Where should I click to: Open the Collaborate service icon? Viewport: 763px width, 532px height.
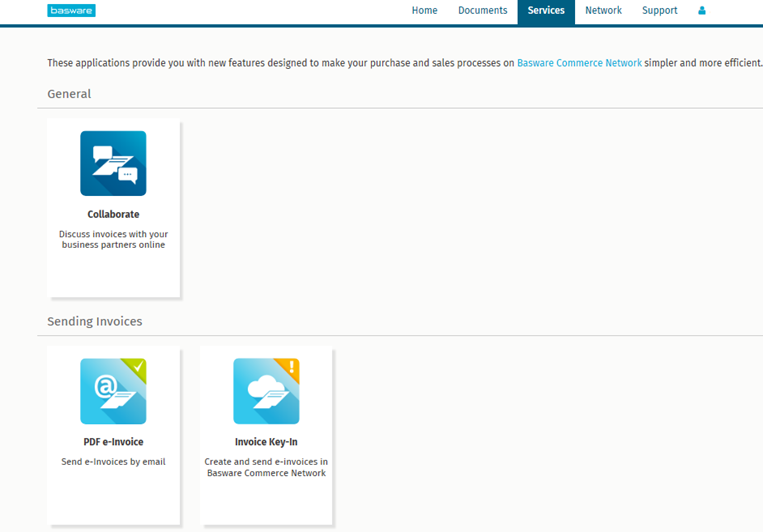(x=113, y=163)
